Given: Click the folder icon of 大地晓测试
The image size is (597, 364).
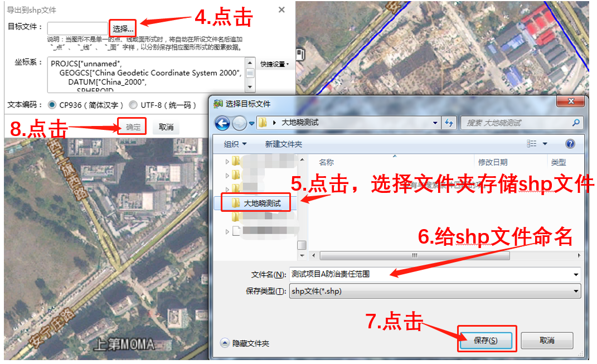Looking at the screenshot, I should [236, 203].
